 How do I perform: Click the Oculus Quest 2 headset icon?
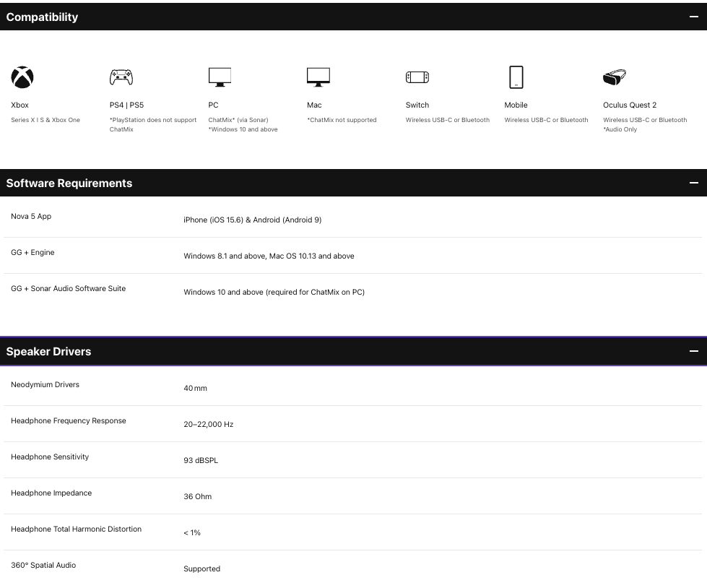point(615,77)
